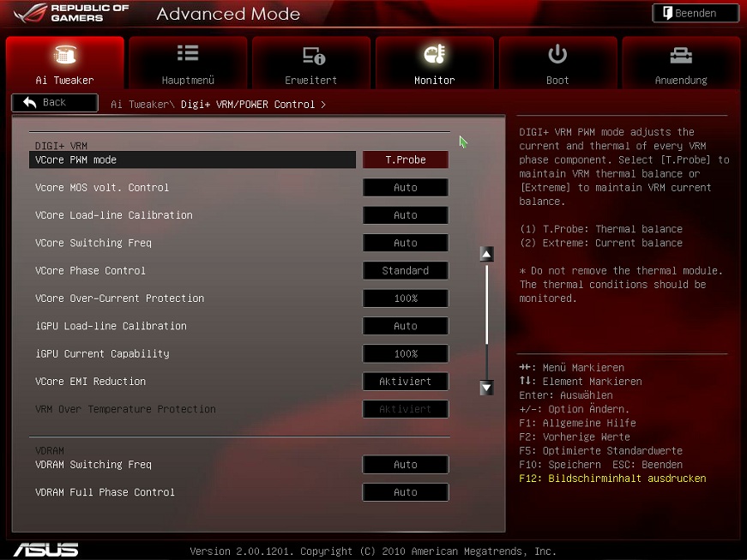The image size is (747, 560).
Task: Select the VCore Phase Control label
Action: [91, 270]
